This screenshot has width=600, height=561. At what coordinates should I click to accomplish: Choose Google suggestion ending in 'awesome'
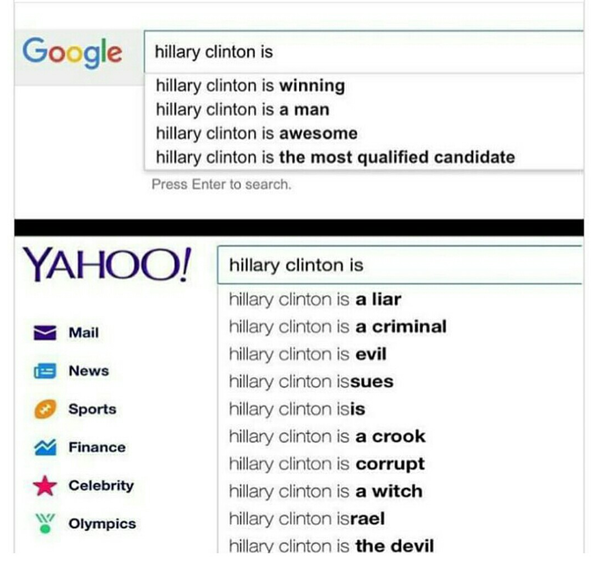pyautogui.click(x=256, y=133)
